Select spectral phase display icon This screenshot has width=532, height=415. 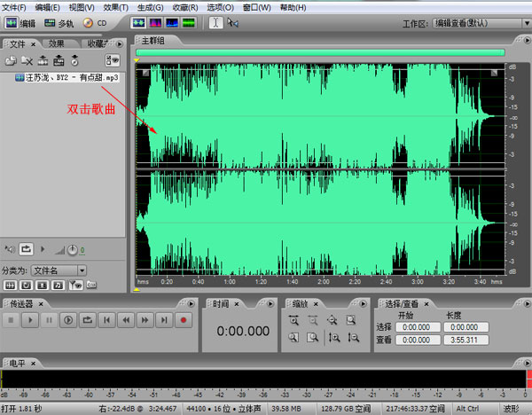[x=189, y=23]
